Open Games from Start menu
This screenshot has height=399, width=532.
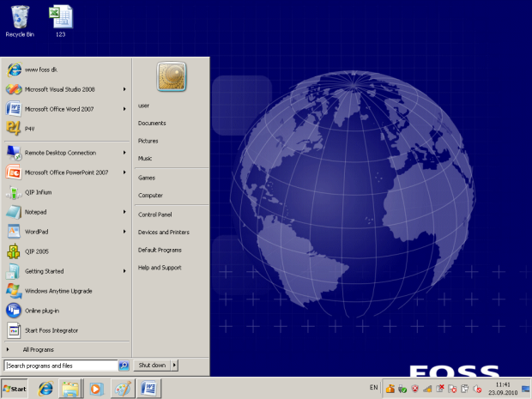(147, 178)
